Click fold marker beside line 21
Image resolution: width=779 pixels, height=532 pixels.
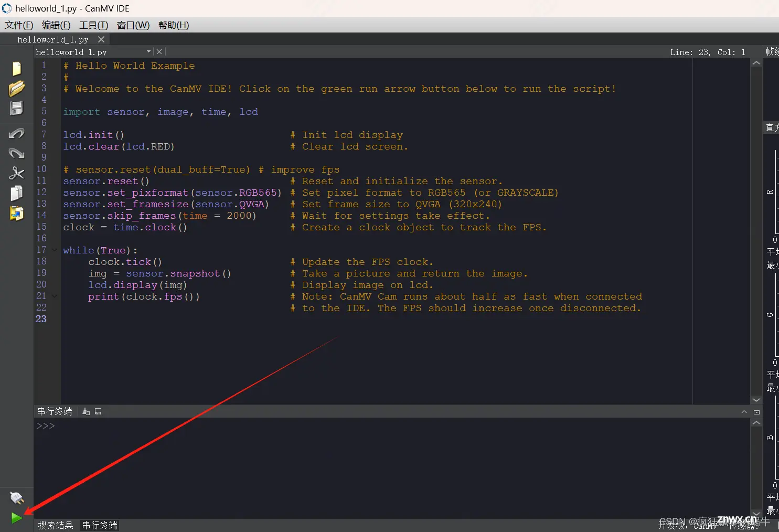click(x=54, y=296)
